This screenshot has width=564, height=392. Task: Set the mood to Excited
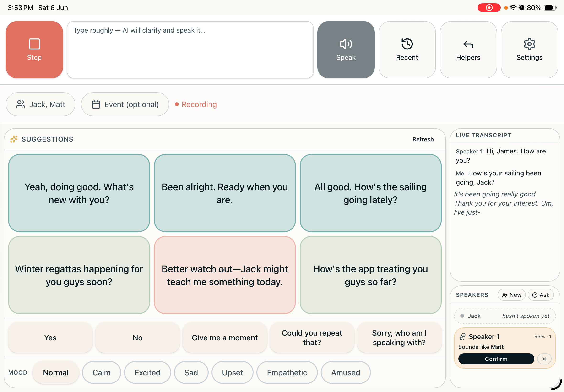pos(147,373)
